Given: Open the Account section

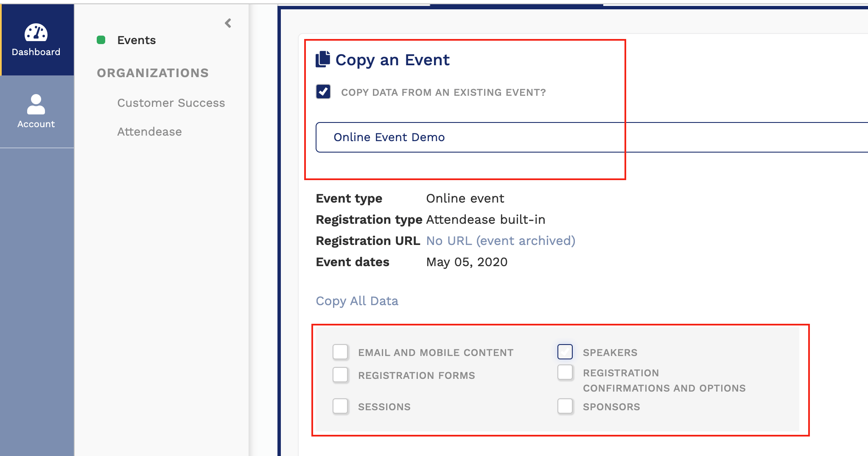Looking at the screenshot, I should coord(36,111).
